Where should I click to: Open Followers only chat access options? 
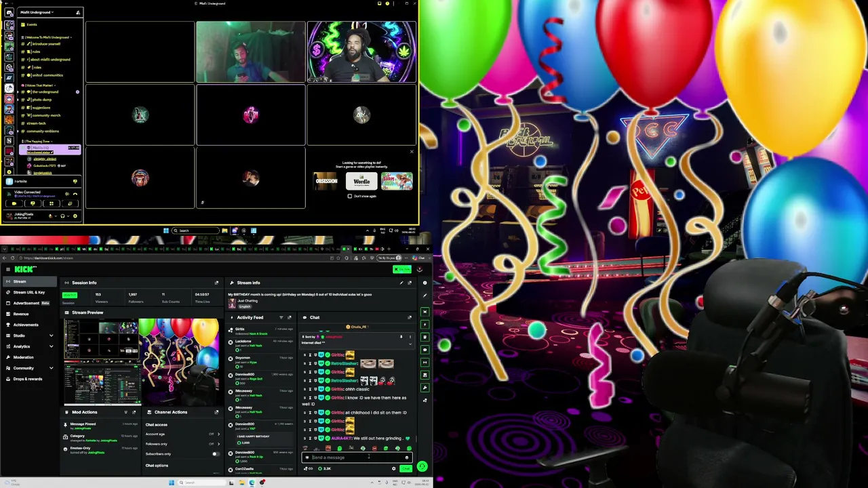coord(184,444)
